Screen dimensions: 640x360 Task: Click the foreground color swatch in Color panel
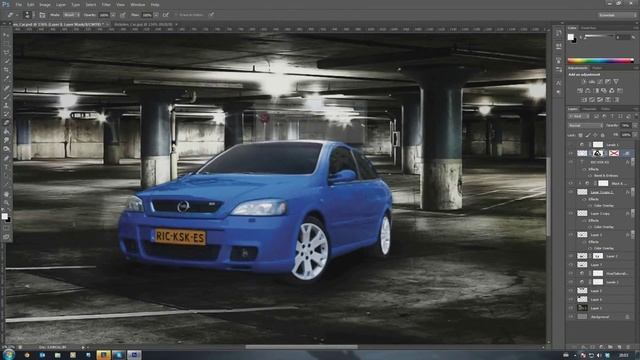(571, 37)
